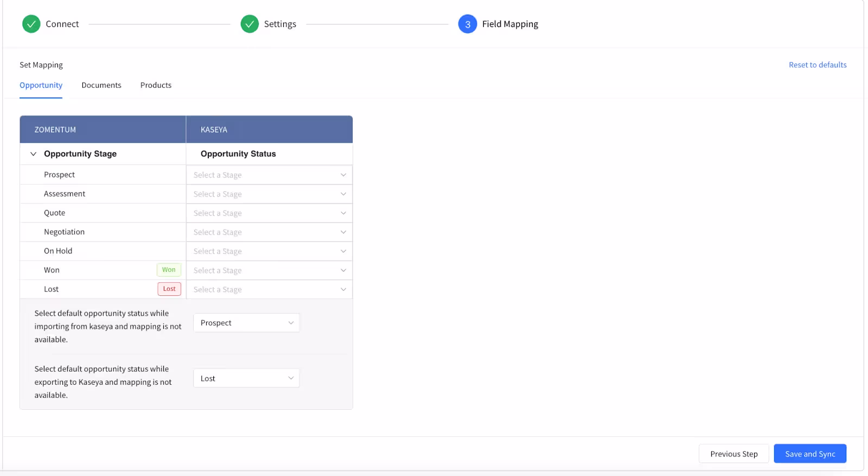The width and height of the screenshot is (868, 476).
Task: Open the Kaseya stage dropdown for Quote
Action: pos(269,213)
